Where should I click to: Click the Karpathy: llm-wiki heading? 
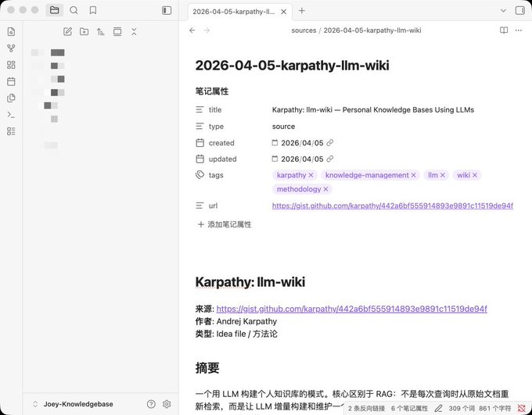click(x=250, y=282)
